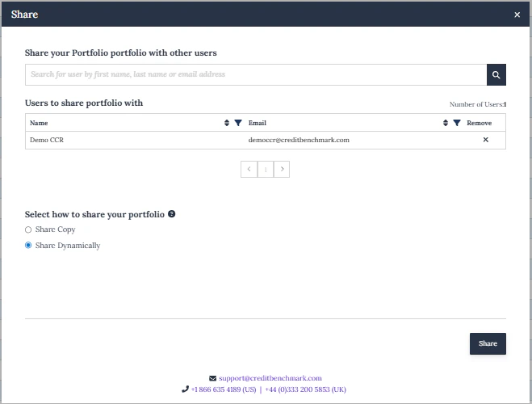This screenshot has height=404, width=532.
Task: Call the US support phone number
Action: point(224,389)
